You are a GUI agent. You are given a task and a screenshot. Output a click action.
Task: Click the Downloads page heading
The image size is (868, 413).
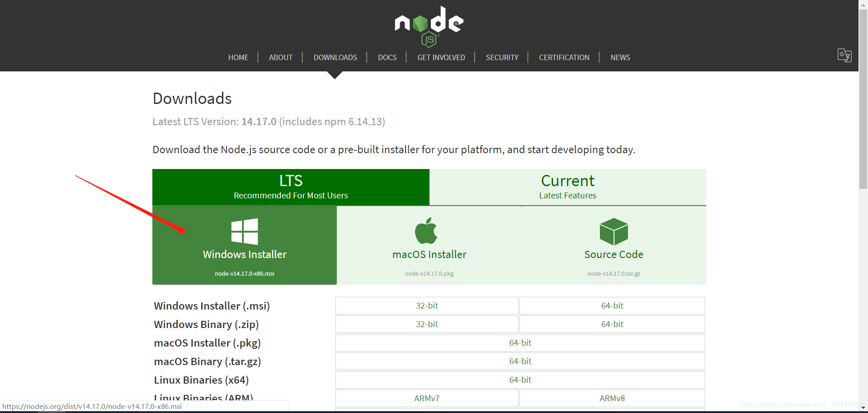(x=192, y=99)
